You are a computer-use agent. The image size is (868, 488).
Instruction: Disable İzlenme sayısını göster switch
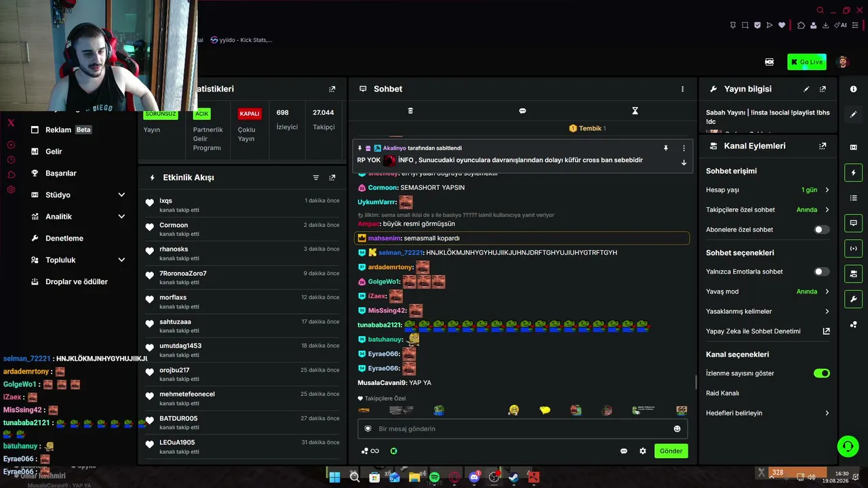pyautogui.click(x=821, y=373)
